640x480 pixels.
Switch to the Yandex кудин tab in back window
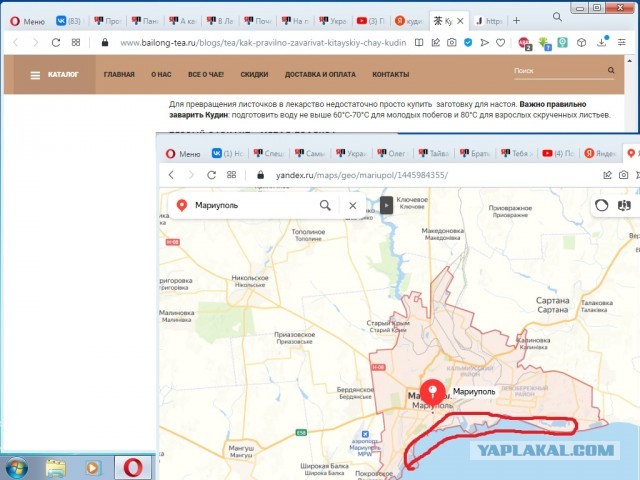coord(409,21)
